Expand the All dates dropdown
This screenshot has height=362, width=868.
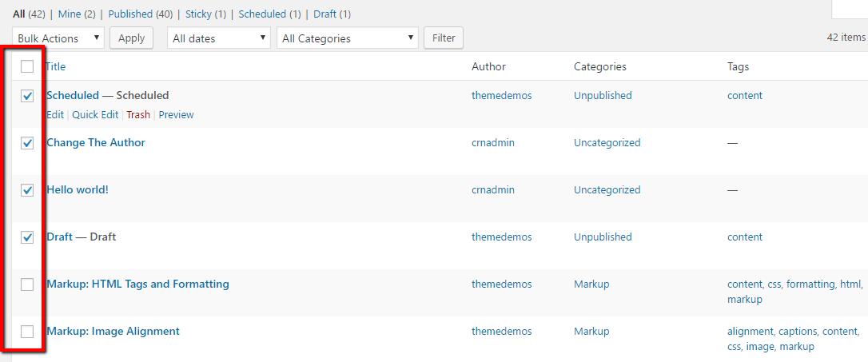[x=218, y=38]
